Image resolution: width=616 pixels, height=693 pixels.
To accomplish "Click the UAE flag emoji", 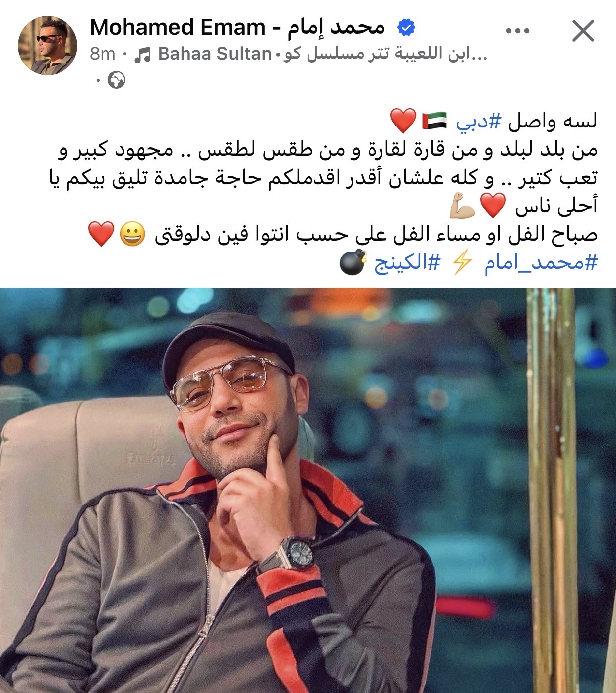I will [434, 121].
